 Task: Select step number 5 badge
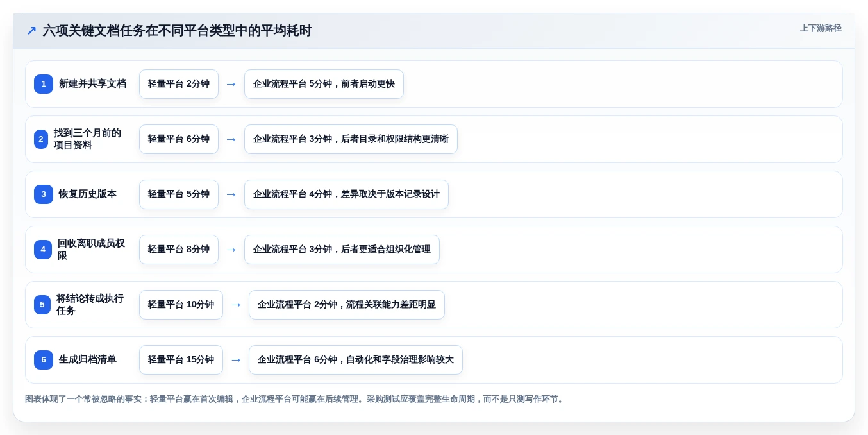42,305
